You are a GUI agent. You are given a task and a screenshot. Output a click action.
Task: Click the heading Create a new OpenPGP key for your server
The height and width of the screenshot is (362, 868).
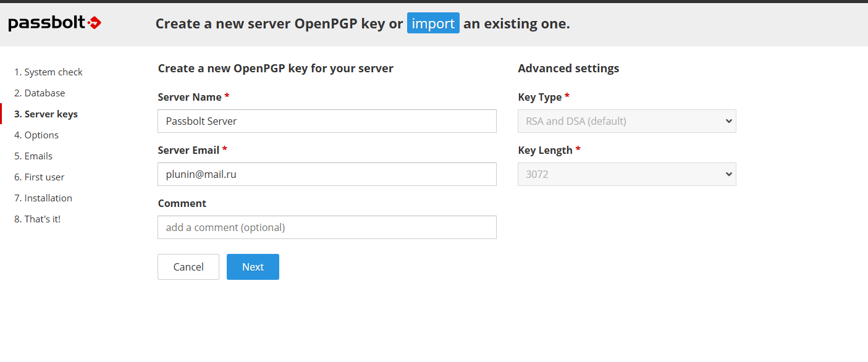[276, 69]
